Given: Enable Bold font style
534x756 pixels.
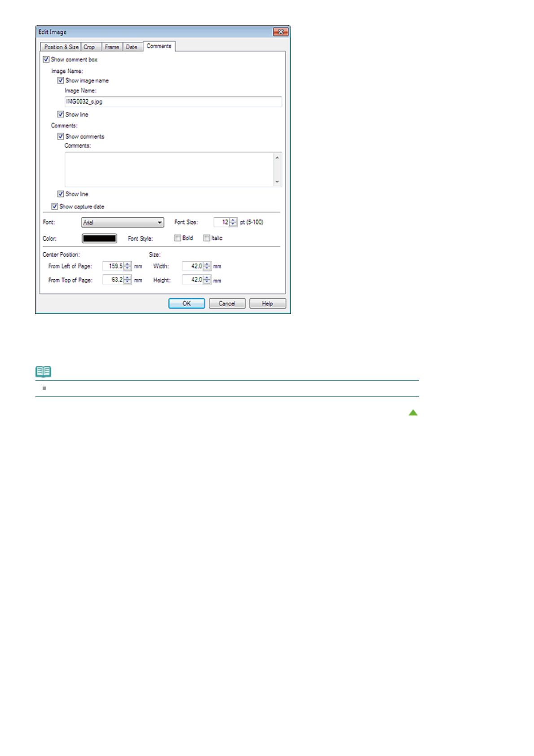Looking at the screenshot, I should point(178,238).
